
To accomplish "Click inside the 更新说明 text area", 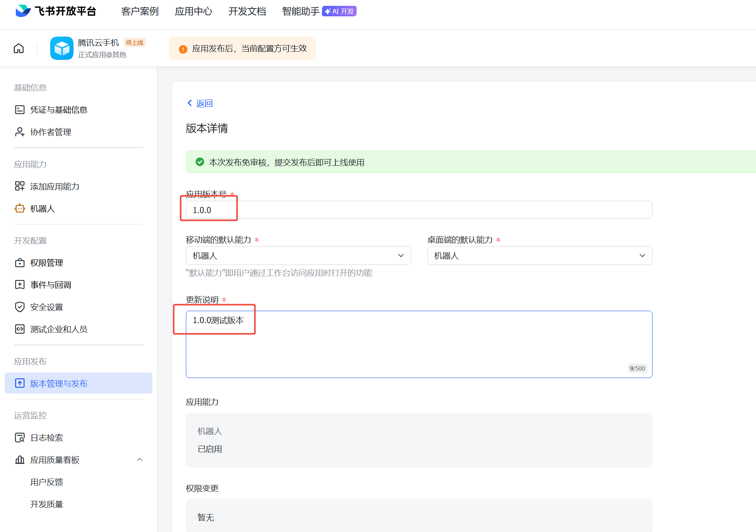I will (418, 344).
